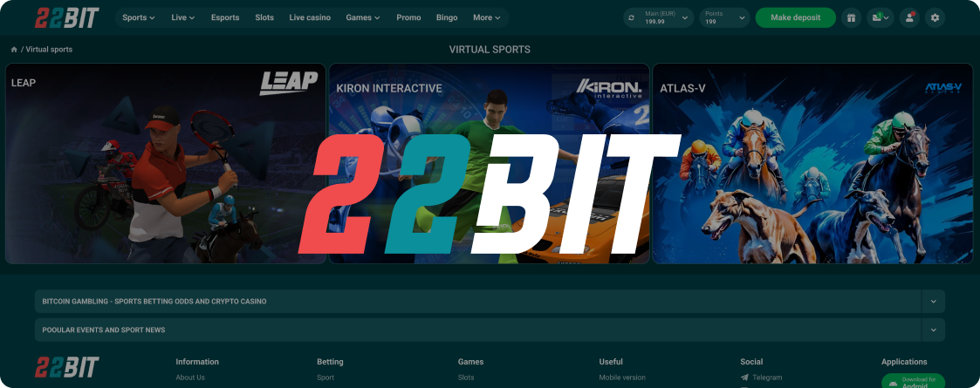Select the Atlas-V virtual sports tile
This screenshot has width=980, height=388.
click(812, 164)
